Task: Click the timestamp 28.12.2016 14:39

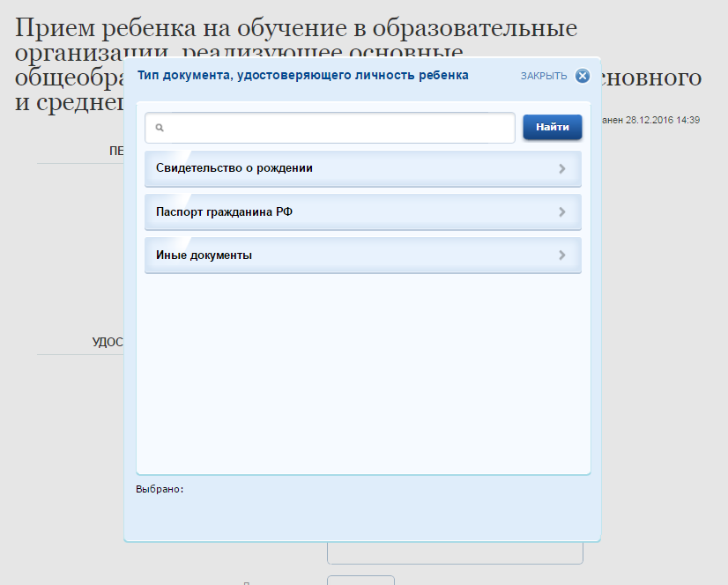Action: pos(662,120)
